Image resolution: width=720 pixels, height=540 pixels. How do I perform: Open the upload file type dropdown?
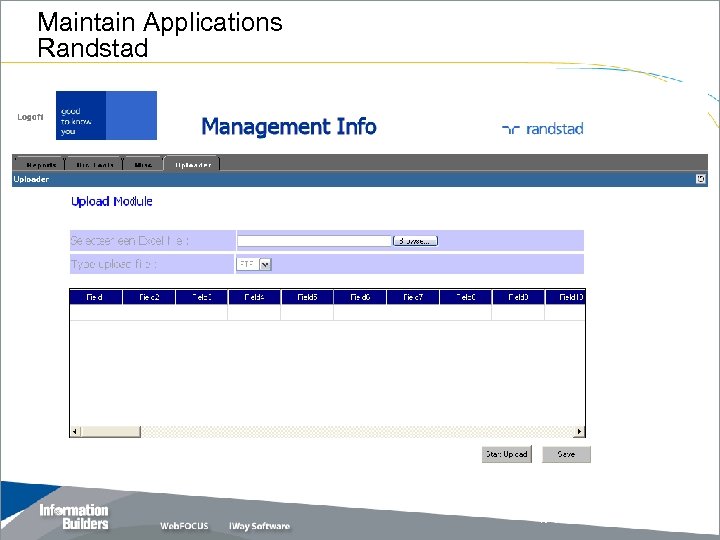click(x=265, y=264)
